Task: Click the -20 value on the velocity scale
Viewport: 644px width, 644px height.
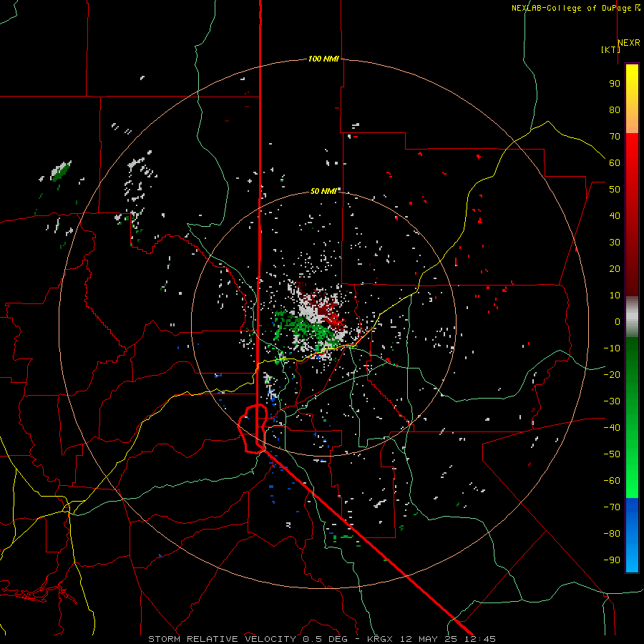Action: (x=612, y=374)
